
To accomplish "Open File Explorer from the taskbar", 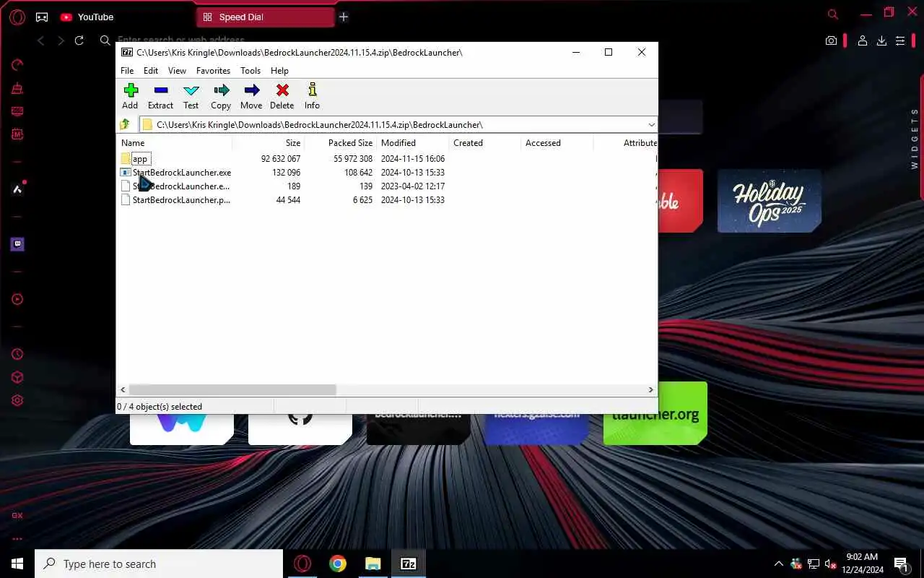I will coord(372,564).
